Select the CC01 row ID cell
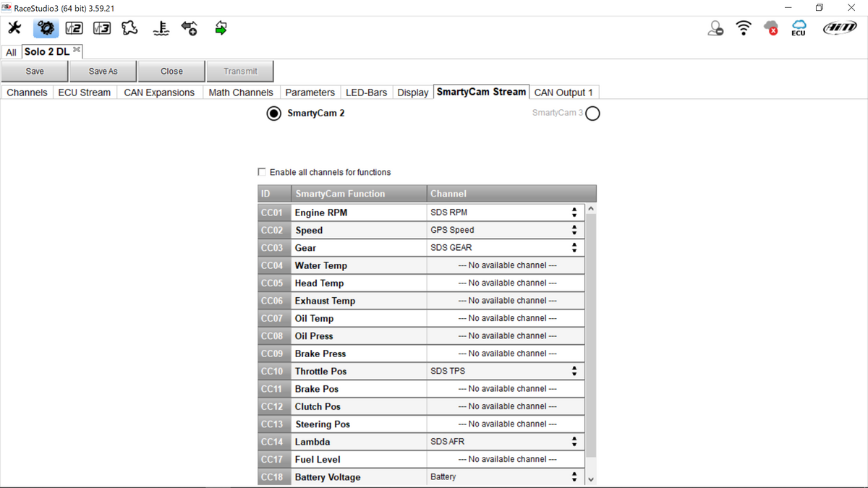The image size is (868, 488). coord(274,213)
